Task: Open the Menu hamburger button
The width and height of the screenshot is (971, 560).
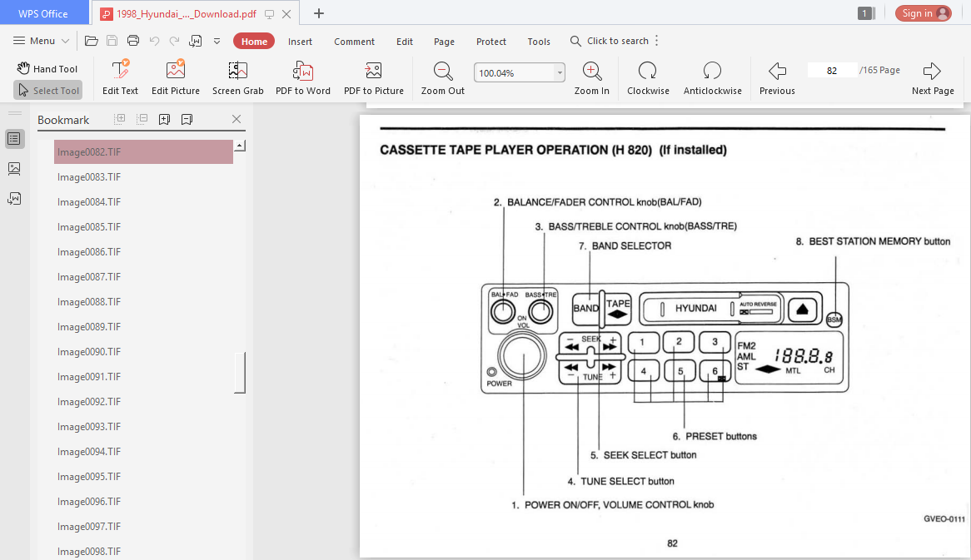Action: 41,41
